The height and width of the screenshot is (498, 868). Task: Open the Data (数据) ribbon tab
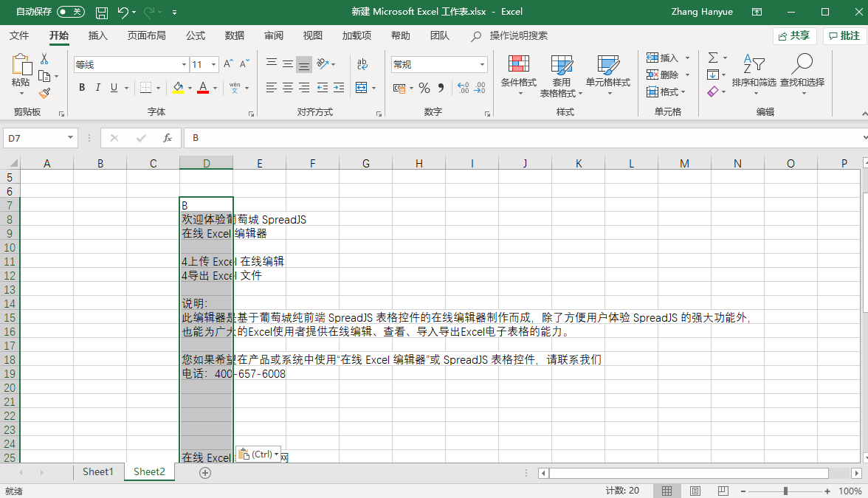click(x=235, y=35)
